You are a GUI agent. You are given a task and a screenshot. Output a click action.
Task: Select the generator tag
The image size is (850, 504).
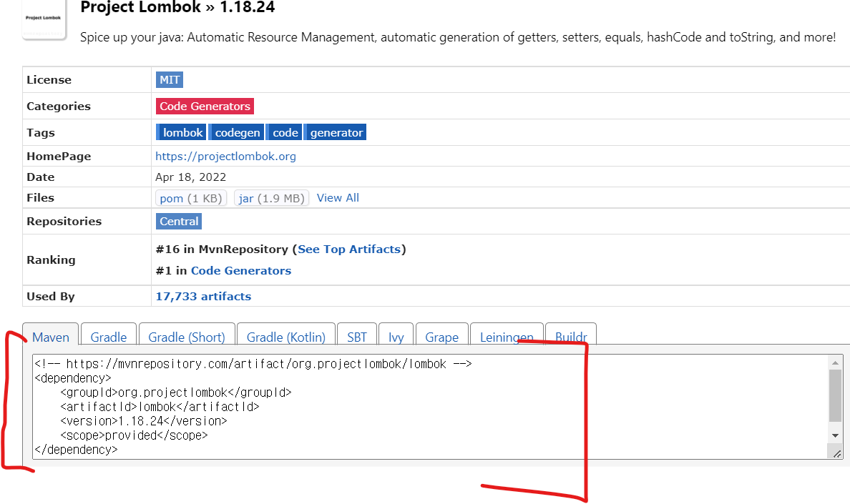(x=335, y=133)
